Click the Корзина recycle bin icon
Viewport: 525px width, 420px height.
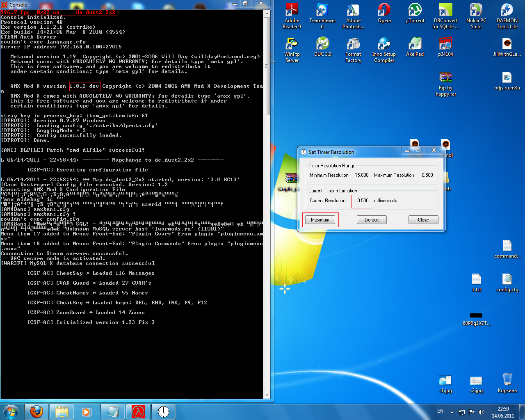click(x=507, y=383)
